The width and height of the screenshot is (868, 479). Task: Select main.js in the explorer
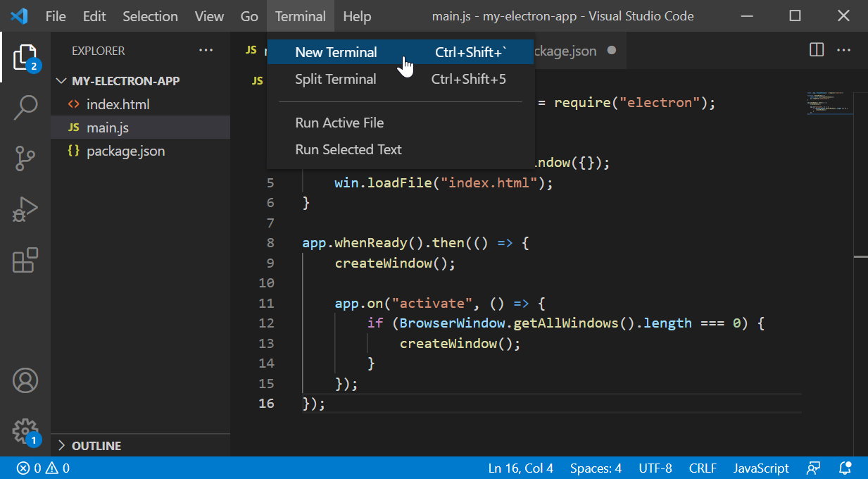click(x=141, y=127)
